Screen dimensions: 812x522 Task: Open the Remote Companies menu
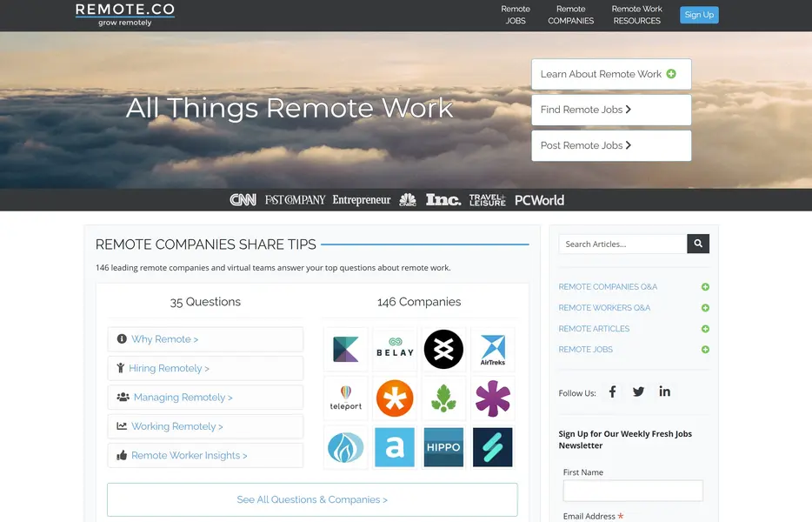pos(570,15)
